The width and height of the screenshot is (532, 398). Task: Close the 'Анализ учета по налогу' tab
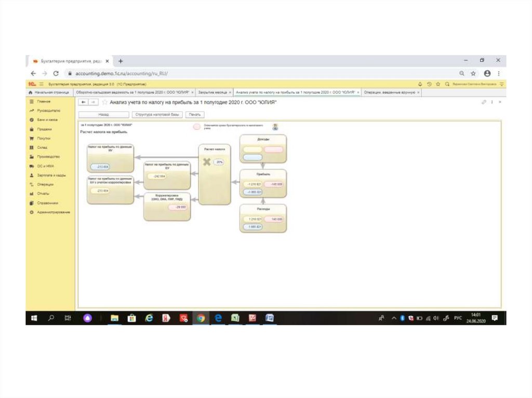[x=358, y=92]
